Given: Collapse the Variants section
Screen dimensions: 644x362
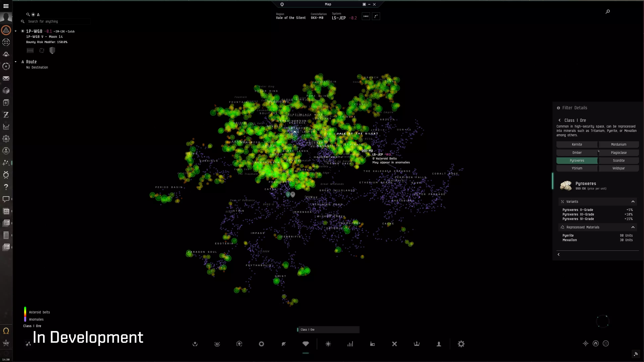Looking at the screenshot, I should (x=633, y=202).
